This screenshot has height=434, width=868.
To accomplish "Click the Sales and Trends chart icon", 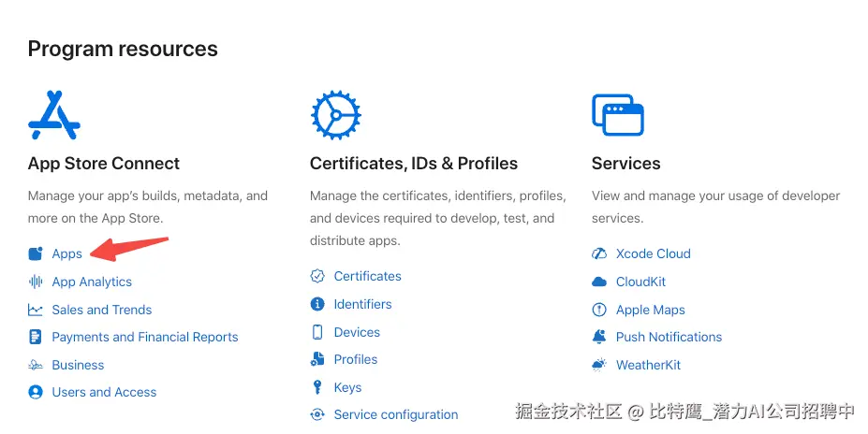I will (36, 310).
